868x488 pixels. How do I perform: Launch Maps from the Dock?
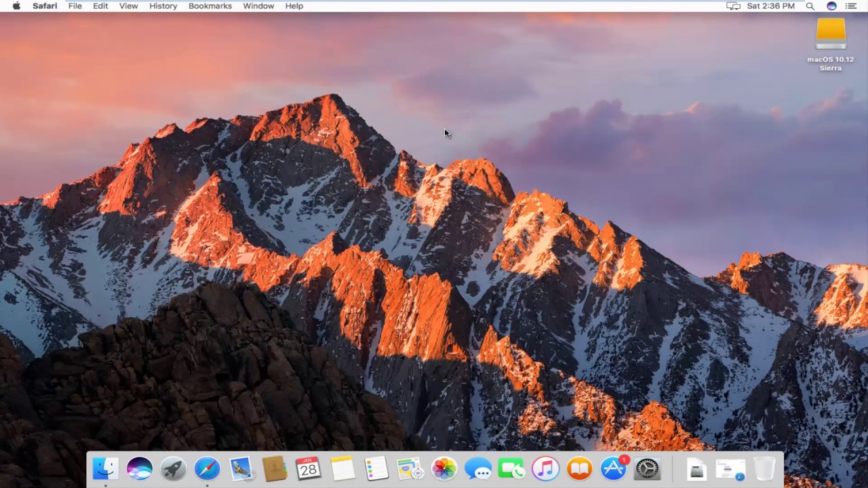(x=410, y=468)
